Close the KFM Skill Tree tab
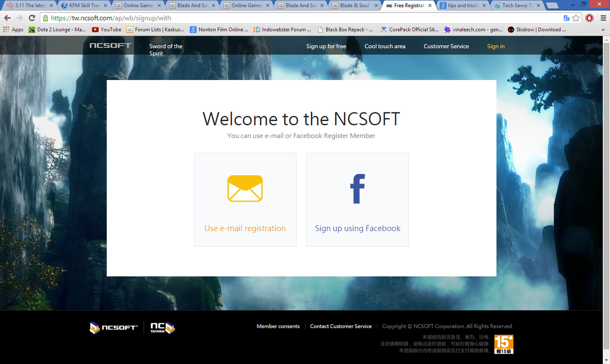This screenshot has height=364, width=610. 106,6
